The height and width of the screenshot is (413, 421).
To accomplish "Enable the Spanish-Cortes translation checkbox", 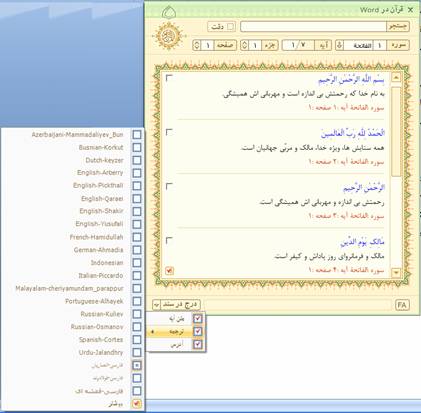I will point(137,340).
